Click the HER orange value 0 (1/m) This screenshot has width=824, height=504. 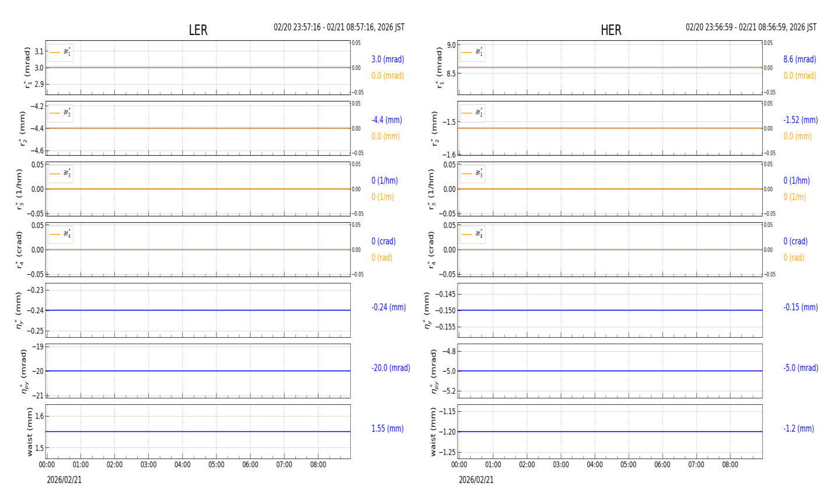[x=794, y=197]
